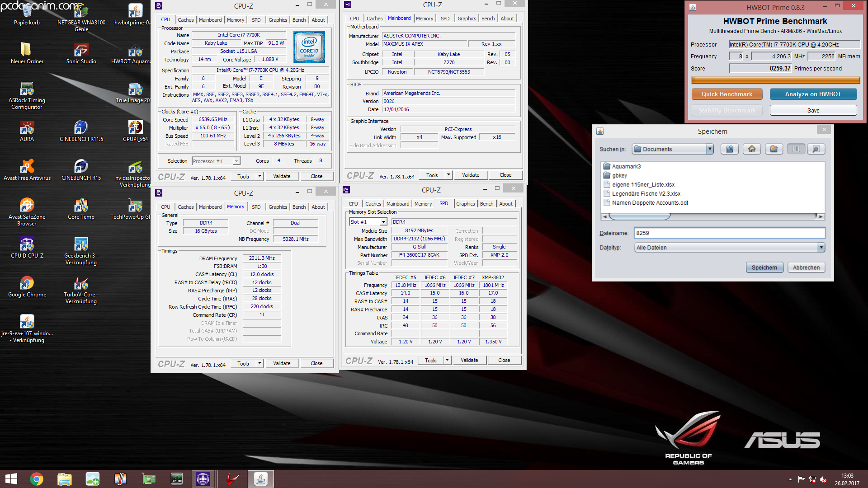Open Sonic Studio desktop shortcut
This screenshot has width=868, height=488.
pos(81,52)
